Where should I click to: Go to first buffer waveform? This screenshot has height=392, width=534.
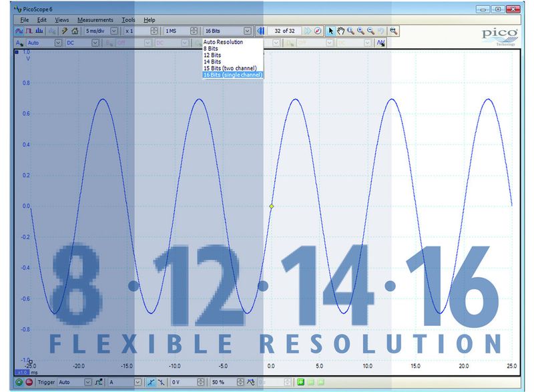(x=260, y=31)
